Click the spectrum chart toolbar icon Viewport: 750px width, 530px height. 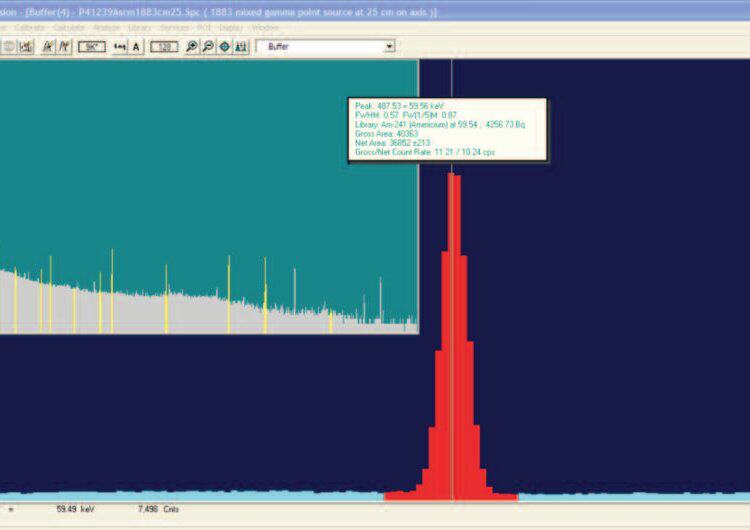(x=26, y=46)
